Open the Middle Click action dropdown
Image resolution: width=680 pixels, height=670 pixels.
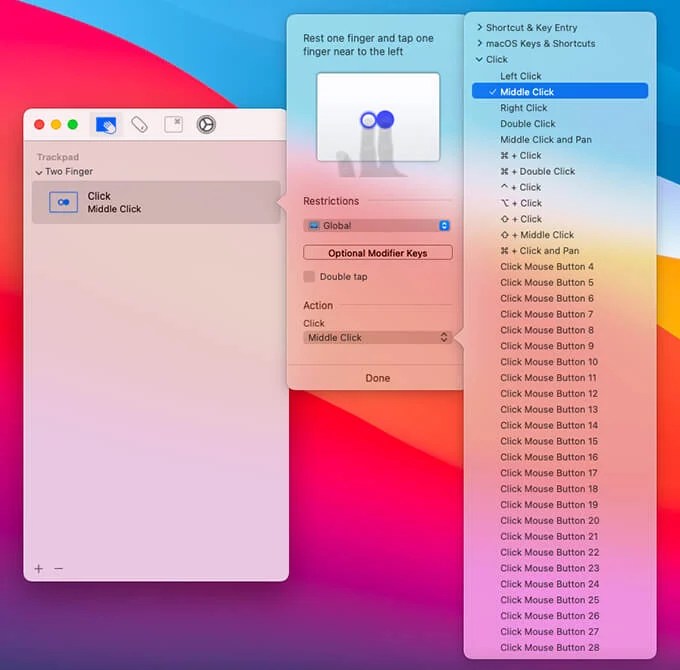pyautogui.click(x=377, y=337)
